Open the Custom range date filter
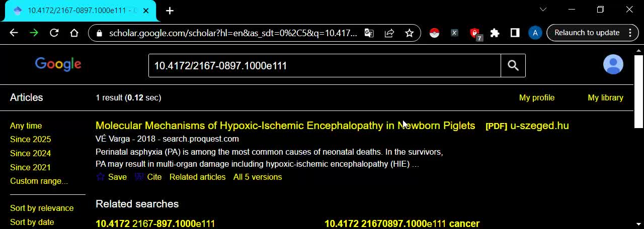This screenshot has height=229, width=644. (x=39, y=181)
